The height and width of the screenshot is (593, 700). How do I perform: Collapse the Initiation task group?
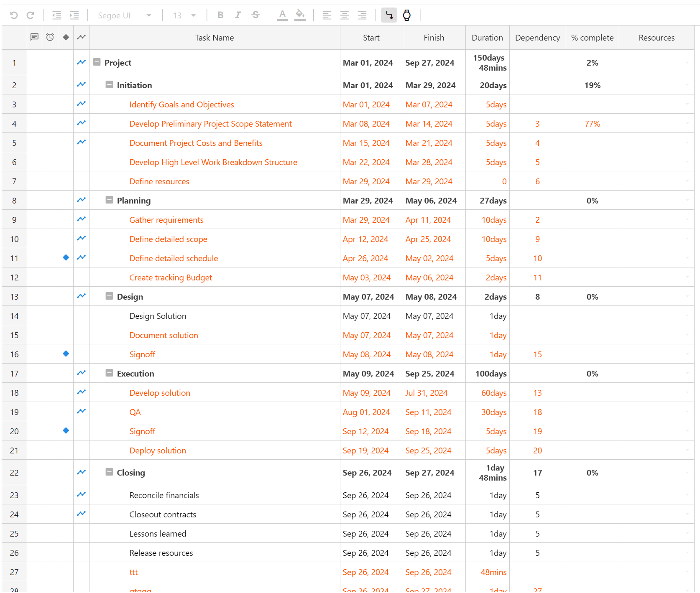tap(109, 85)
